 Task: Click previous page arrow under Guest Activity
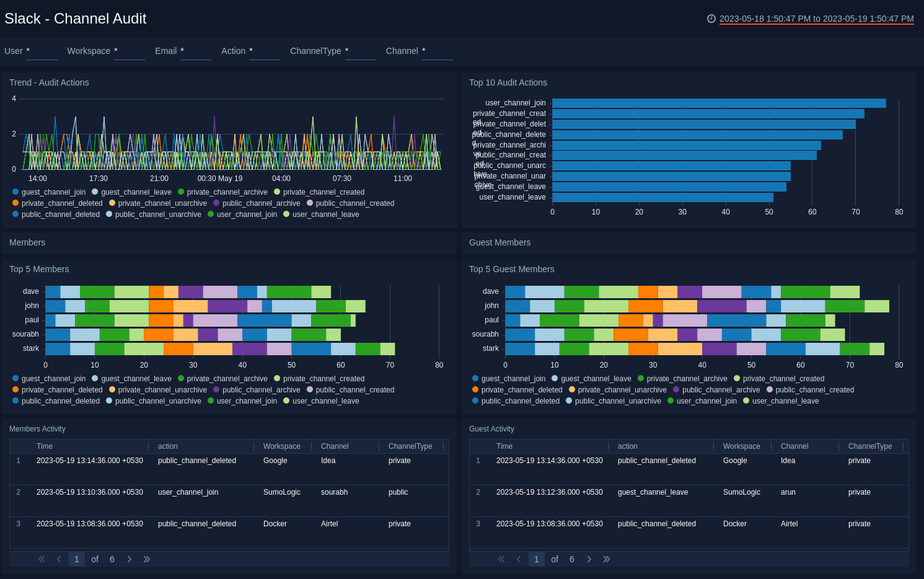(x=519, y=559)
